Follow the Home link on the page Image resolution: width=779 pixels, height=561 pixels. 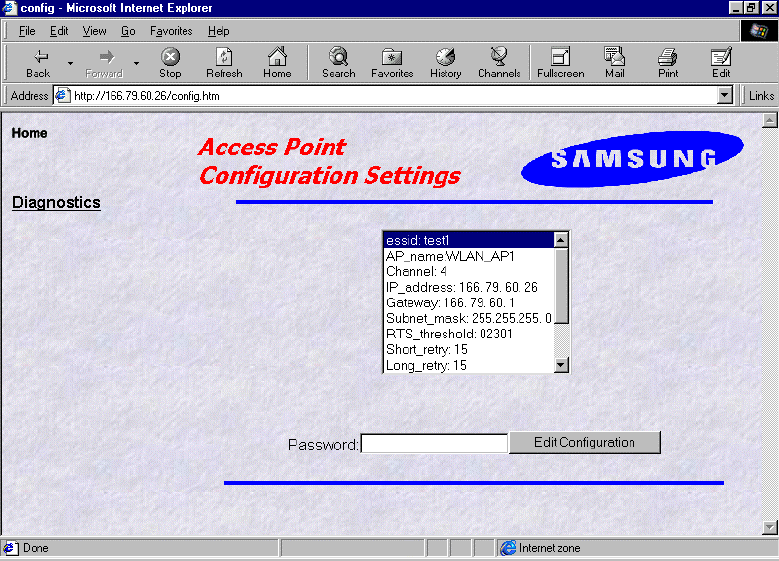click(x=29, y=133)
